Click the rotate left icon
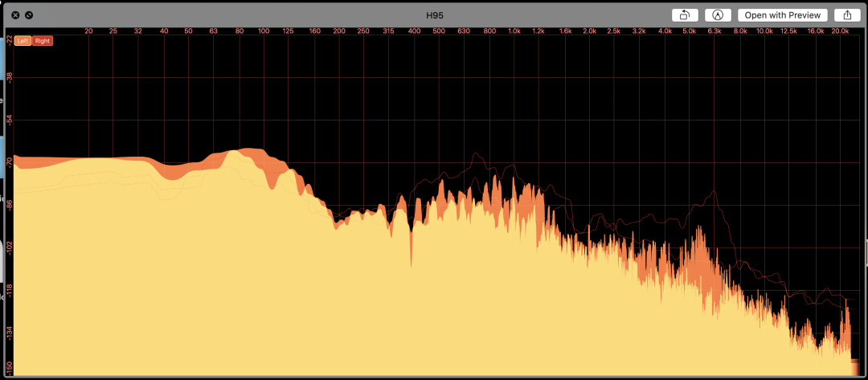868x380 pixels. click(x=684, y=14)
